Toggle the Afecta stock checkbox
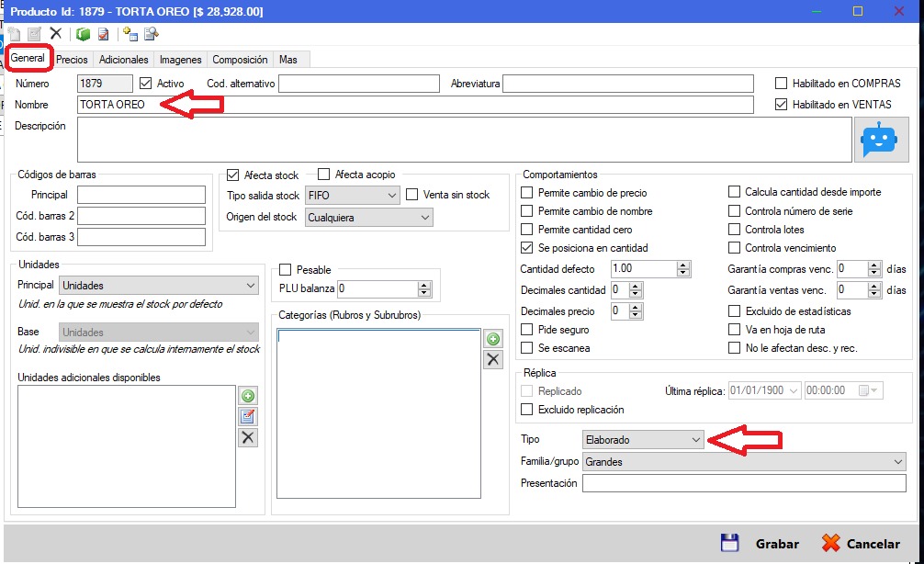The image size is (924, 564). tap(232, 175)
